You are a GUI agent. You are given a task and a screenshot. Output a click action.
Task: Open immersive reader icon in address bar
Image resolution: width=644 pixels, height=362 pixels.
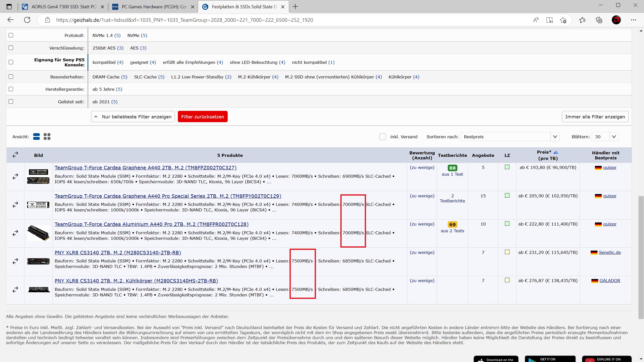(549, 20)
